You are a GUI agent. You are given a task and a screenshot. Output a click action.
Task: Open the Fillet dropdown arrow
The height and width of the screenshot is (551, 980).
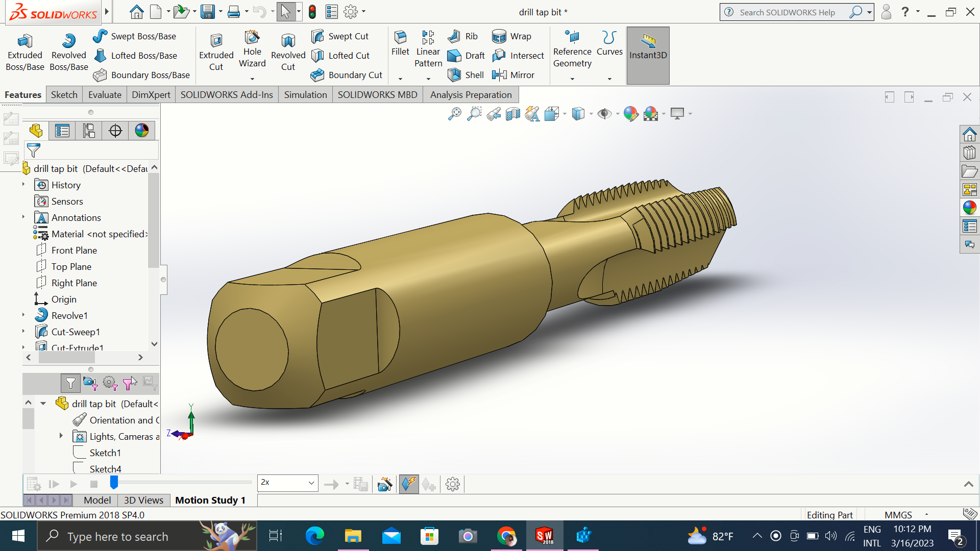click(x=400, y=79)
